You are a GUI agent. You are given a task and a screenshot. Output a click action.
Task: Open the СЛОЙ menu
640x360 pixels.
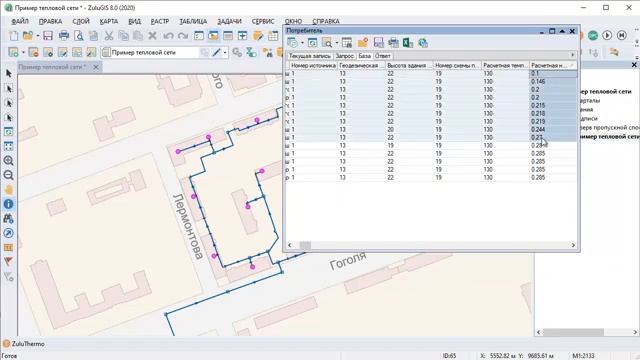coord(81,21)
